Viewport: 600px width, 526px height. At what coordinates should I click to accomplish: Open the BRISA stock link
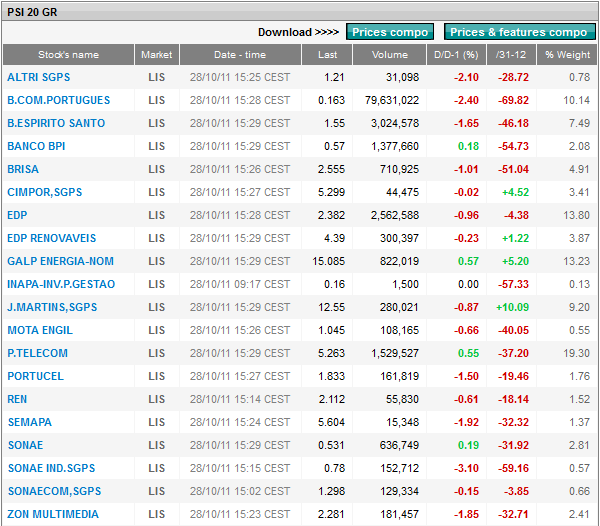click(x=23, y=169)
